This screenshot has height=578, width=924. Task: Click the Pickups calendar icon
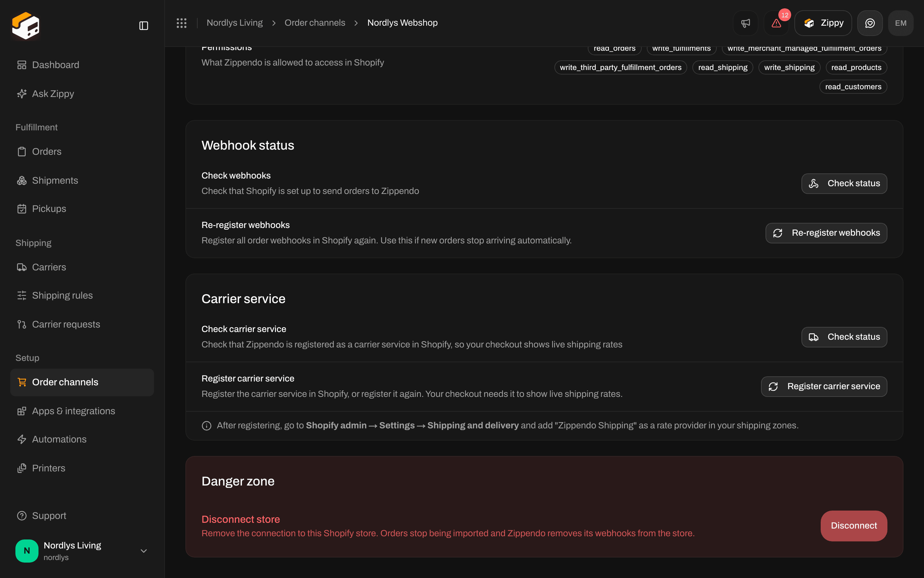[22, 209]
